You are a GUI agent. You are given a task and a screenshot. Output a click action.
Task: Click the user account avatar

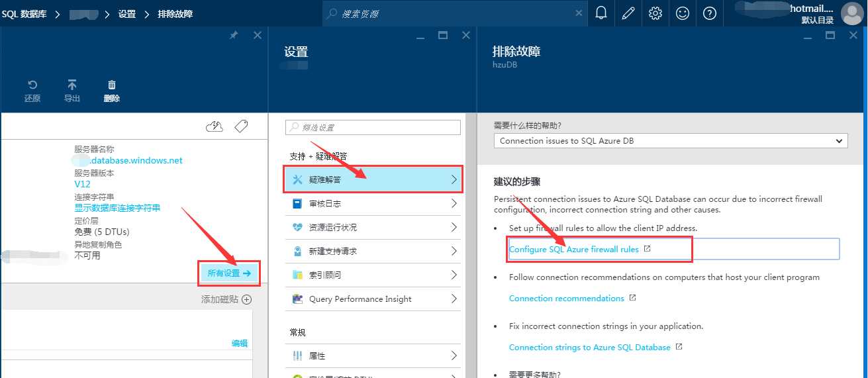pyautogui.click(x=851, y=13)
